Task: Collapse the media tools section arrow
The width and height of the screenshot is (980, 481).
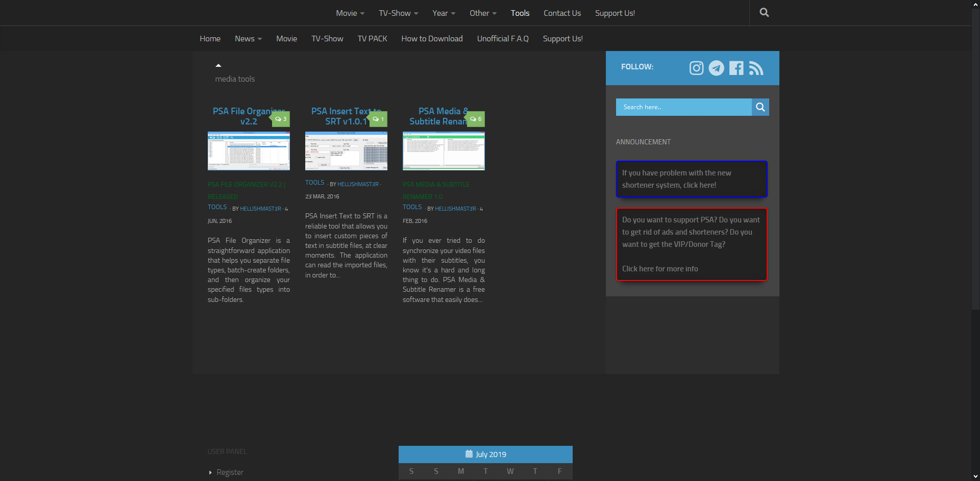Action: point(218,65)
